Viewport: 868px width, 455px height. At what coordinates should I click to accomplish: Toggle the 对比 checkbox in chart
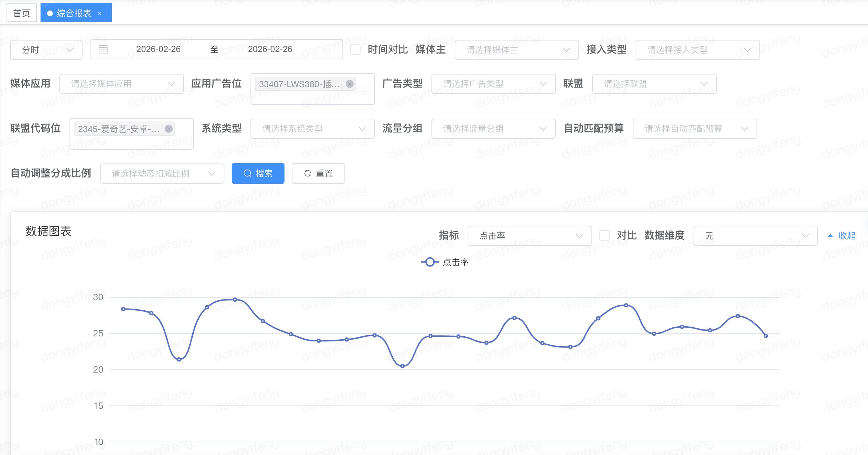[x=604, y=235]
